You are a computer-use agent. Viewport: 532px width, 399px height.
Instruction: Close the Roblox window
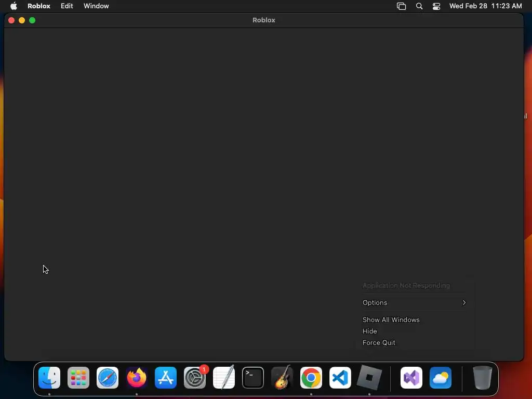coord(11,20)
